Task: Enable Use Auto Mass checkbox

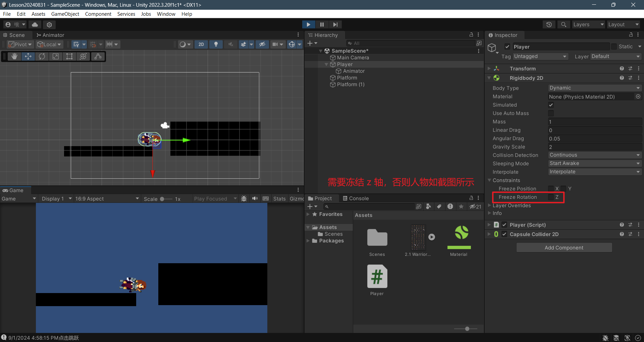Action: [x=551, y=113]
